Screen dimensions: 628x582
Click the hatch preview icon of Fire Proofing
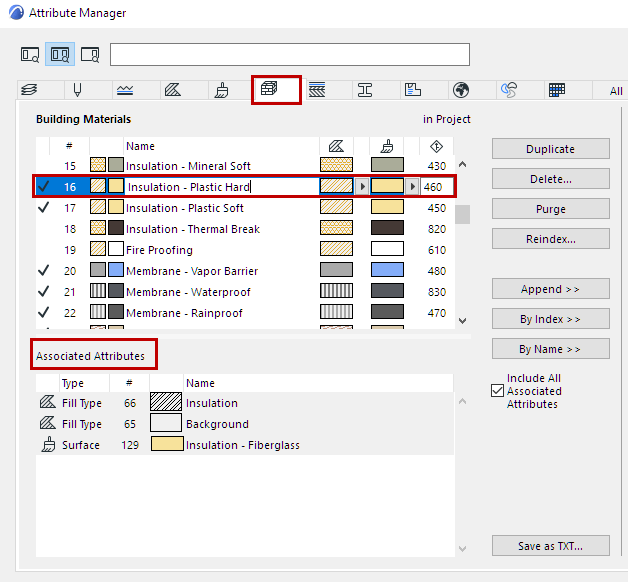point(98,249)
